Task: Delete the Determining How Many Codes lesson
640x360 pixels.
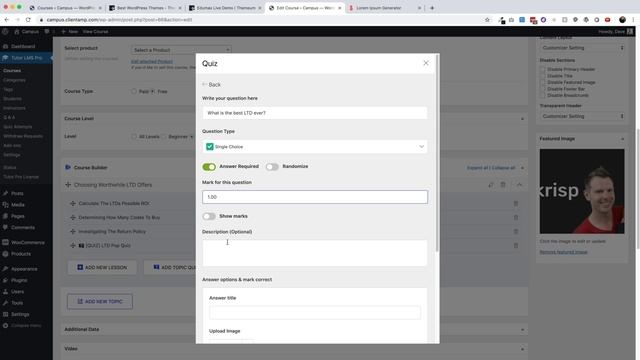Action: point(516,218)
